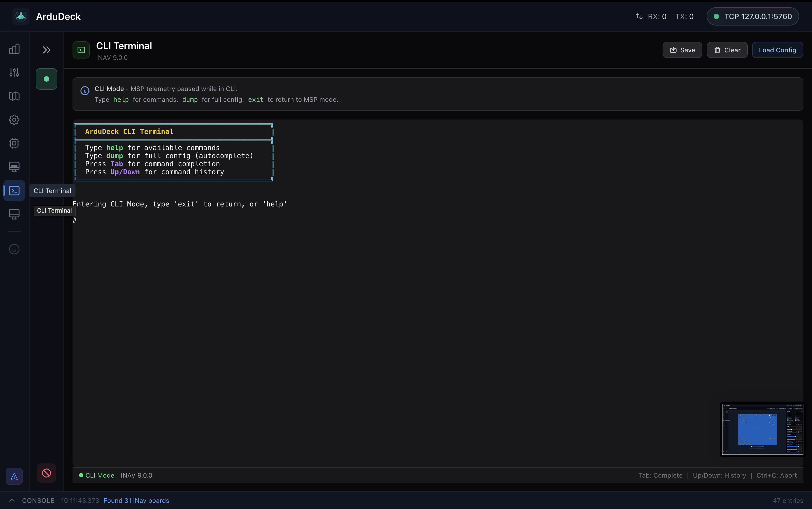Click 'Up/Down: History' hint text
The height and width of the screenshot is (509, 812).
tap(719, 475)
